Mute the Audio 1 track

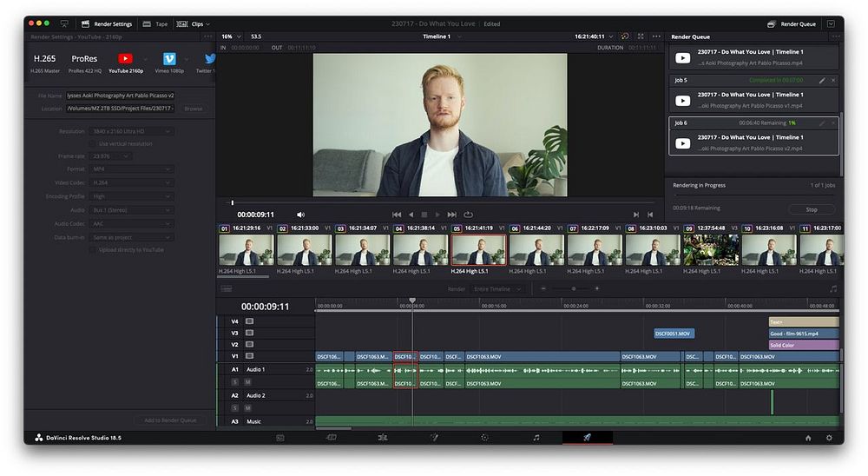(247, 382)
